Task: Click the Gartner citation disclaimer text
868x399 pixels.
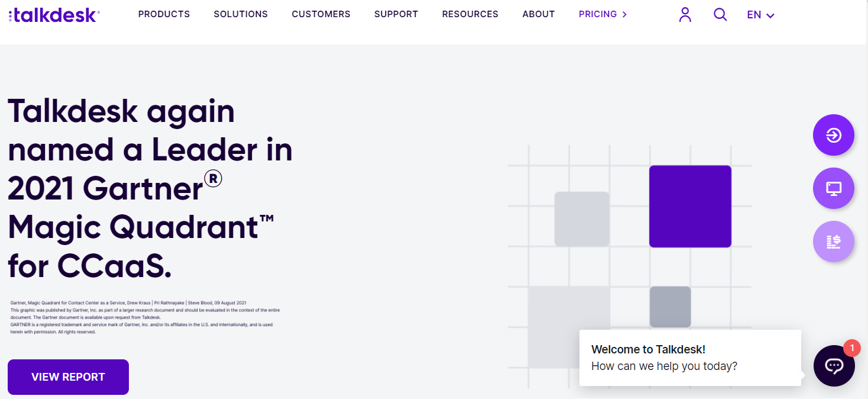Action: point(145,317)
